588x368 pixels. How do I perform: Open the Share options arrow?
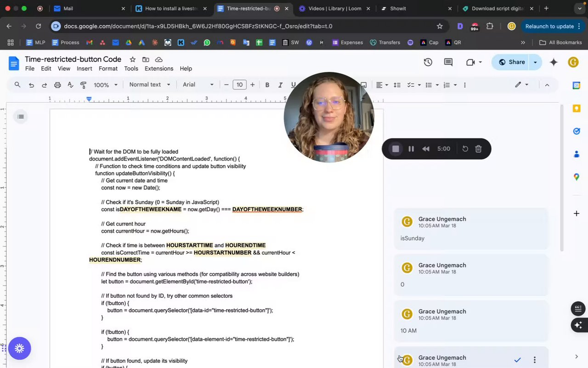(535, 62)
